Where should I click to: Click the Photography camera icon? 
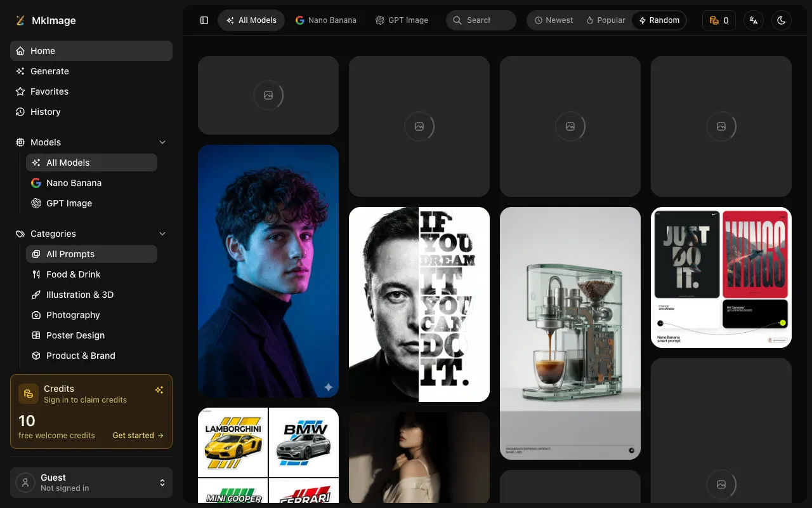36,315
